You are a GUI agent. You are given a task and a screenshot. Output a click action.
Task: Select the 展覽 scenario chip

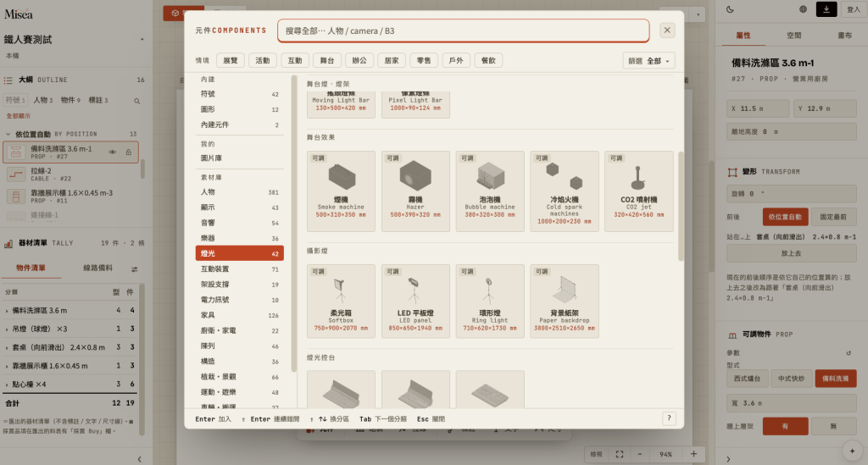click(231, 60)
